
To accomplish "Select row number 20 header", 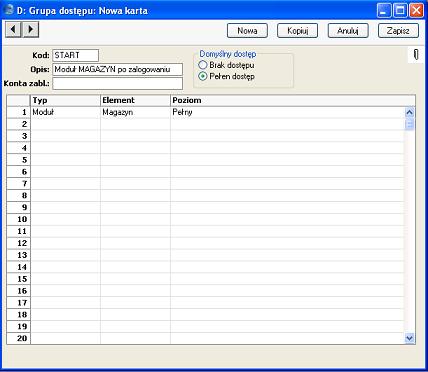I will 19,338.
